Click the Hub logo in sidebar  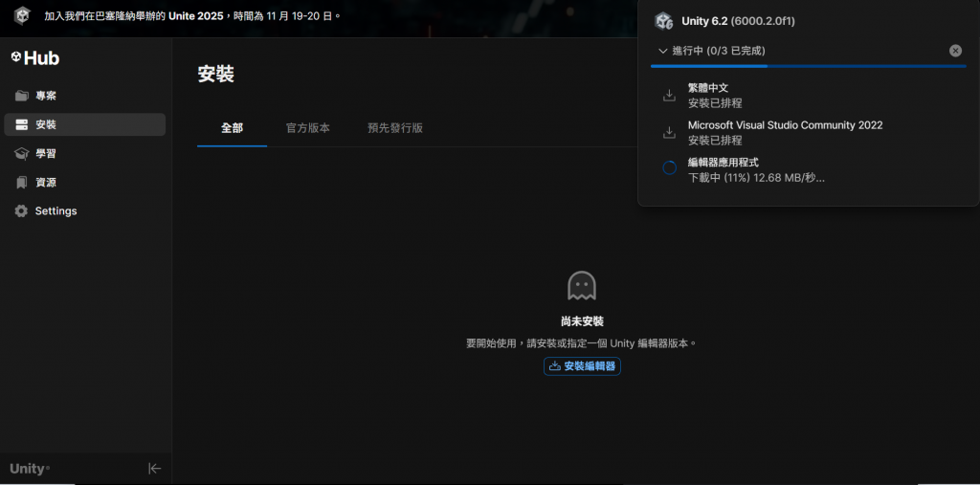[x=35, y=58]
